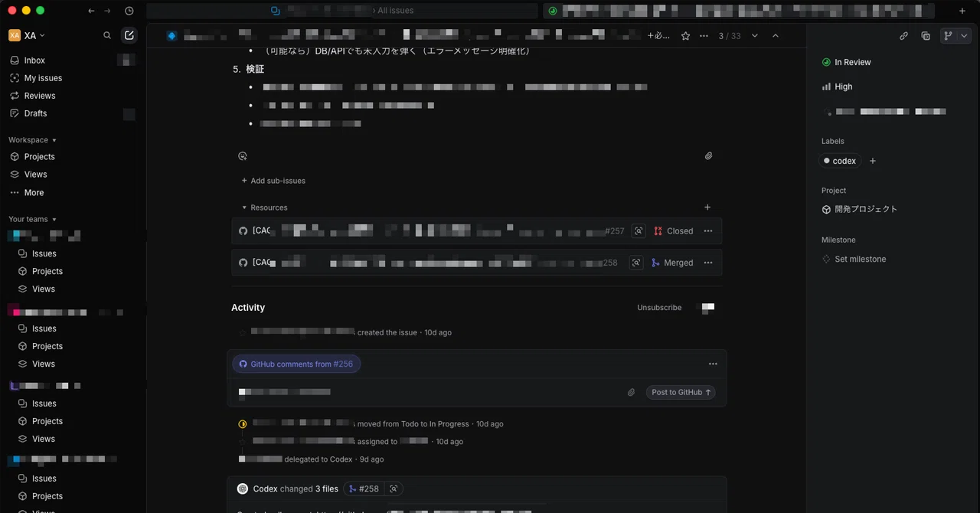Screen dimensions: 980x513
Task: Click Post to GitHub button
Action: (x=681, y=392)
